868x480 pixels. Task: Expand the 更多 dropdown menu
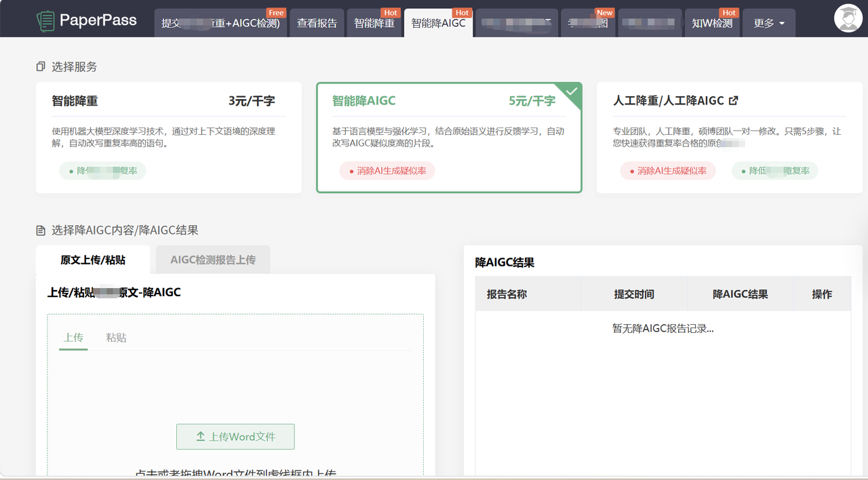click(769, 23)
